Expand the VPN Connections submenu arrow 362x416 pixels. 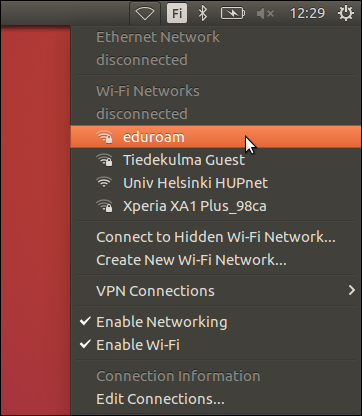pos(351,290)
